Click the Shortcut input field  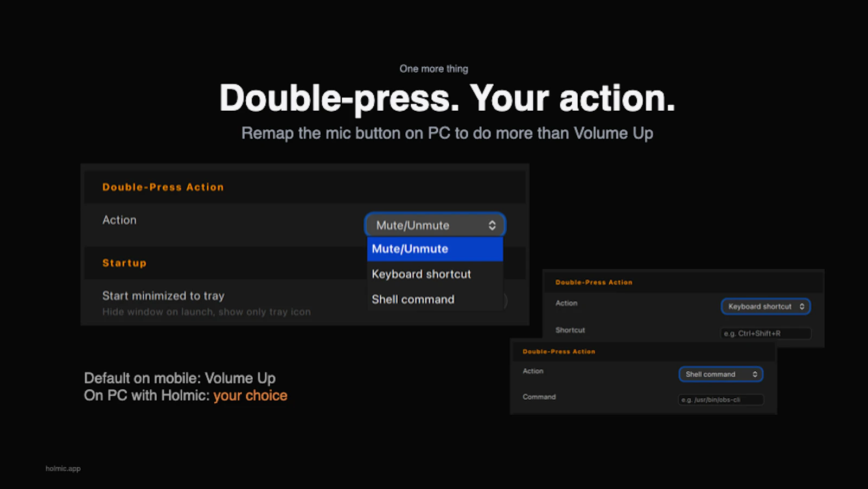(x=765, y=333)
